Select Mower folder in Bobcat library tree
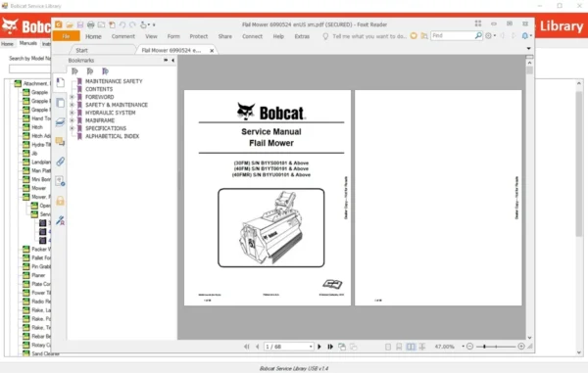This screenshot has height=373, width=588. [x=39, y=188]
